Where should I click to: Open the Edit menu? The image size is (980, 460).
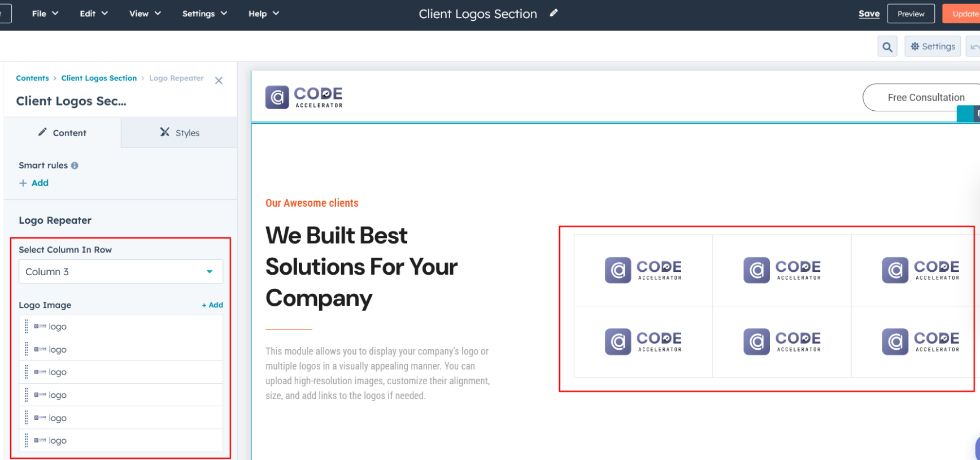pos(93,14)
